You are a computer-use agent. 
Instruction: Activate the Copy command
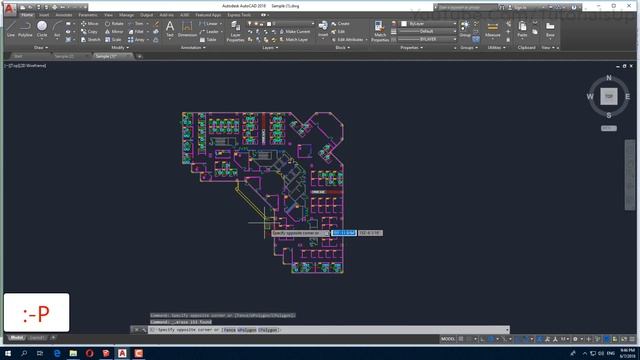[x=89, y=31]
